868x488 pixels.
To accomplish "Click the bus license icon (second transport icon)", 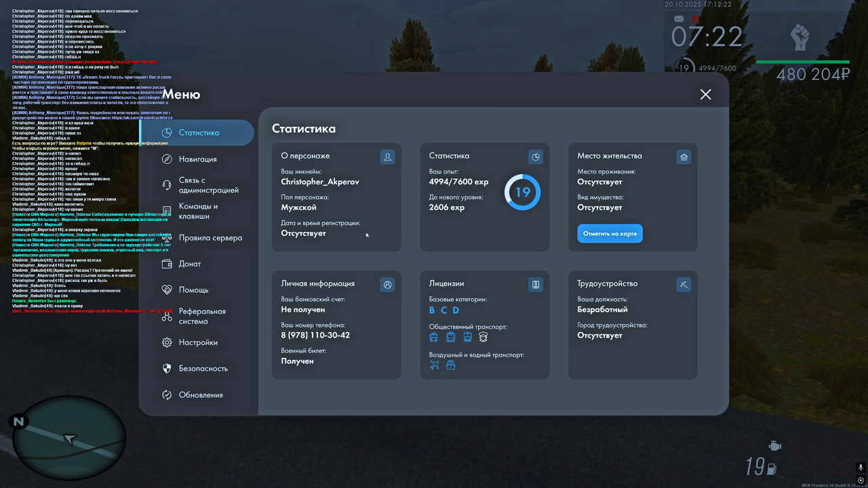I will (x=451, y=337).
